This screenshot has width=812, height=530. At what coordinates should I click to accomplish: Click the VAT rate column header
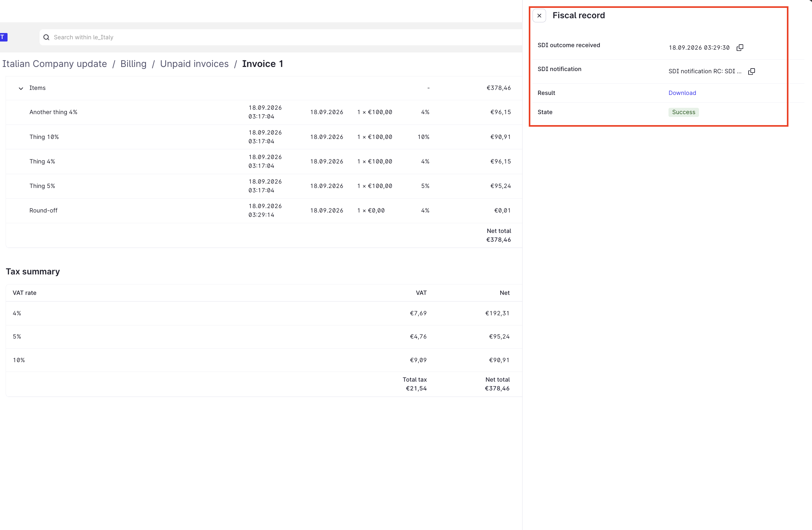pos(24,293)
